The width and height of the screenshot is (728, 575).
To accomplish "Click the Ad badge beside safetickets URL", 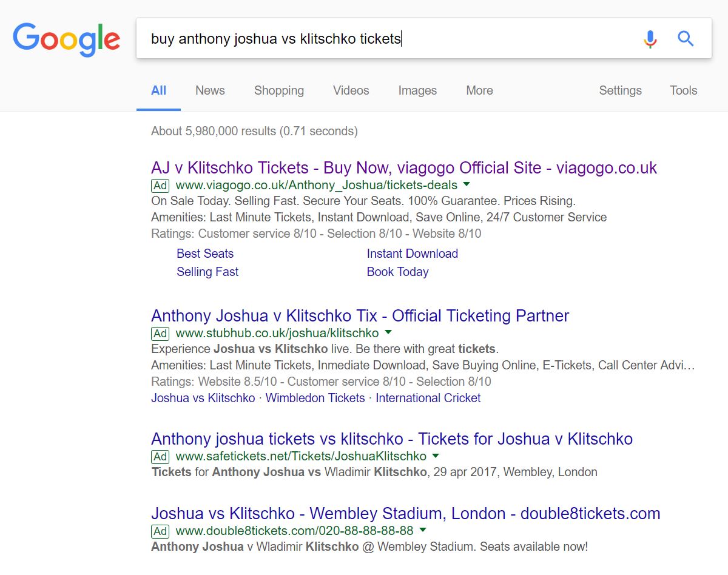I will (x=160, y=456).
